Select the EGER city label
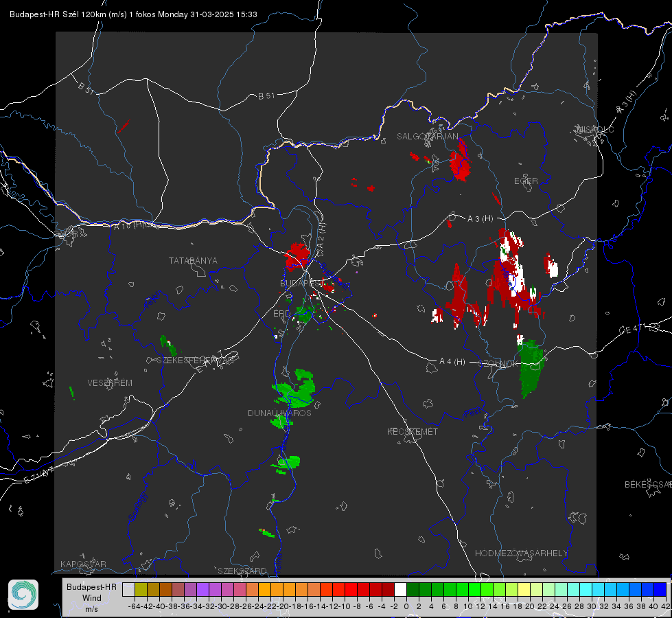Viewport: 672px width, 618px height. click(526, 181)
